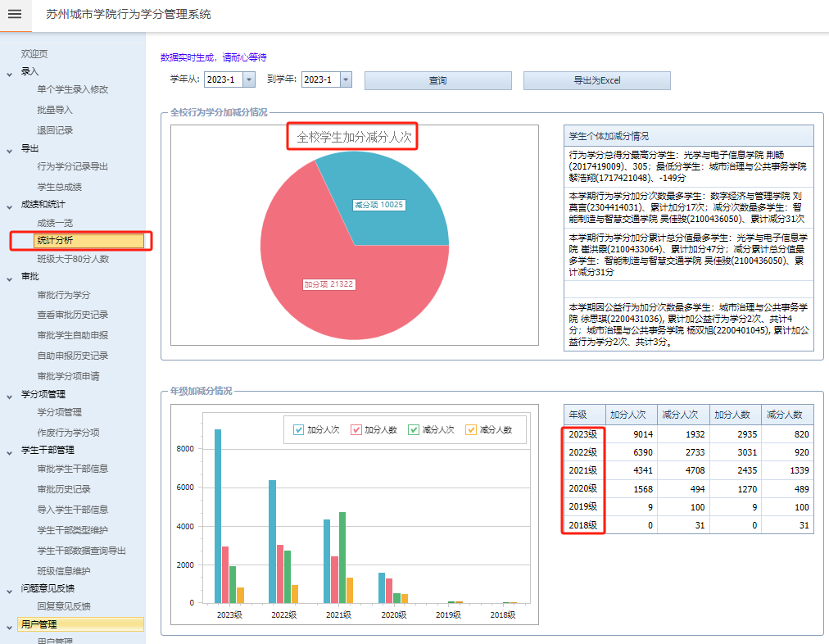Click the 导出为Excel button

[596, 80]
